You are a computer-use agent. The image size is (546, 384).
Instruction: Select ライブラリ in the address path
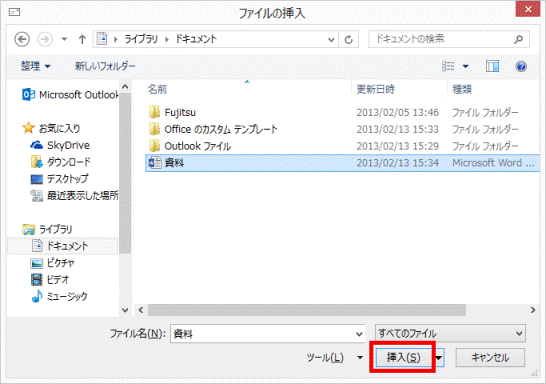point(141,39)
